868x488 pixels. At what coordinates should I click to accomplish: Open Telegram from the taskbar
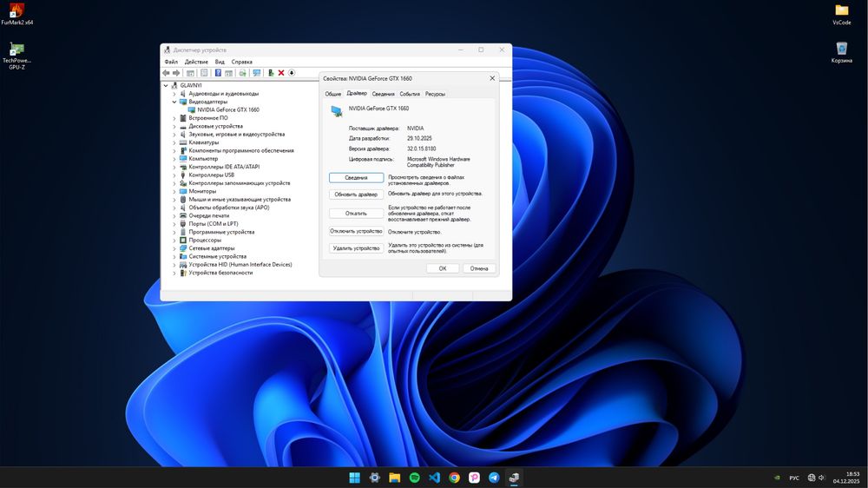pos(494,478)
